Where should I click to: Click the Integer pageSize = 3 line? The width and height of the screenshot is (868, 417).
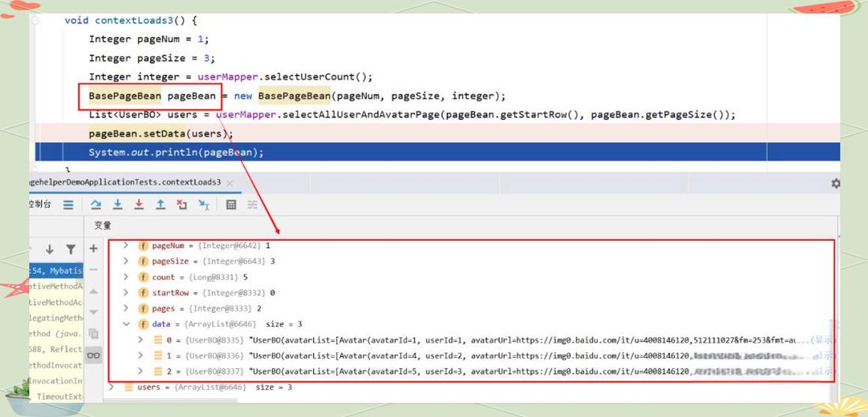click(152, 58)
